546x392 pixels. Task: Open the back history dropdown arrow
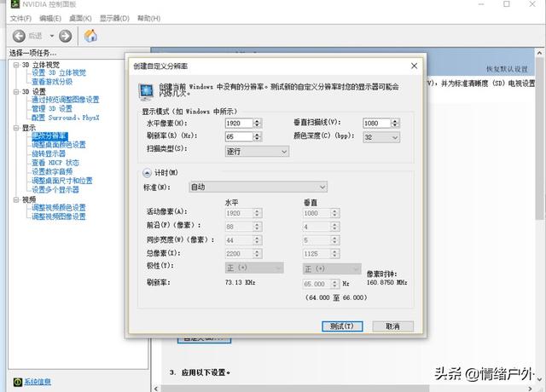[51, 36]
